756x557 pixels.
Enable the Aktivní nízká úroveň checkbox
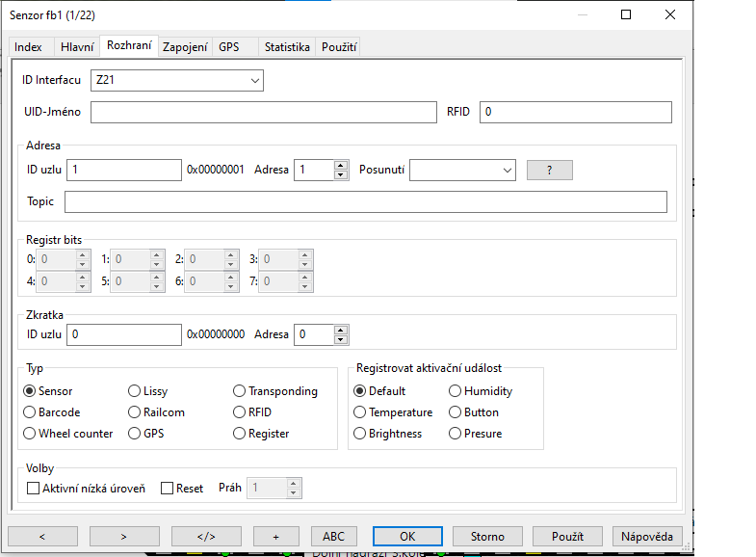point(34,489)
